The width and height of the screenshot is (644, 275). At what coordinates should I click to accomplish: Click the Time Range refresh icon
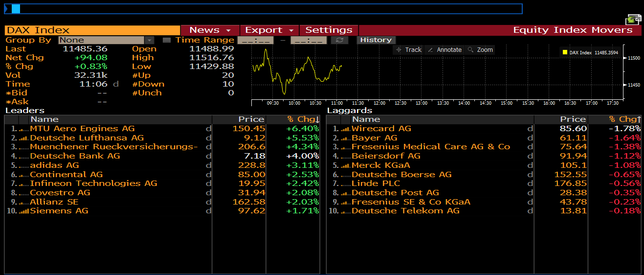pos(339,40)
